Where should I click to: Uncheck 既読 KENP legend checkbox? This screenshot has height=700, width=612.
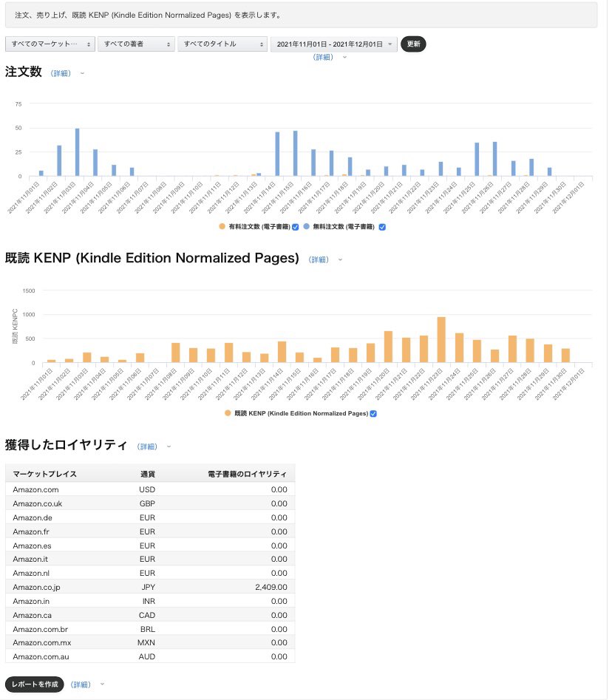[x=373, y=413]
